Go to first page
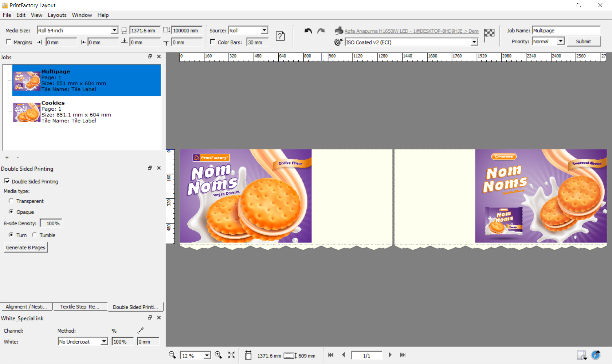612x364 pixels. pyautogui.click(x=331, y=355)
